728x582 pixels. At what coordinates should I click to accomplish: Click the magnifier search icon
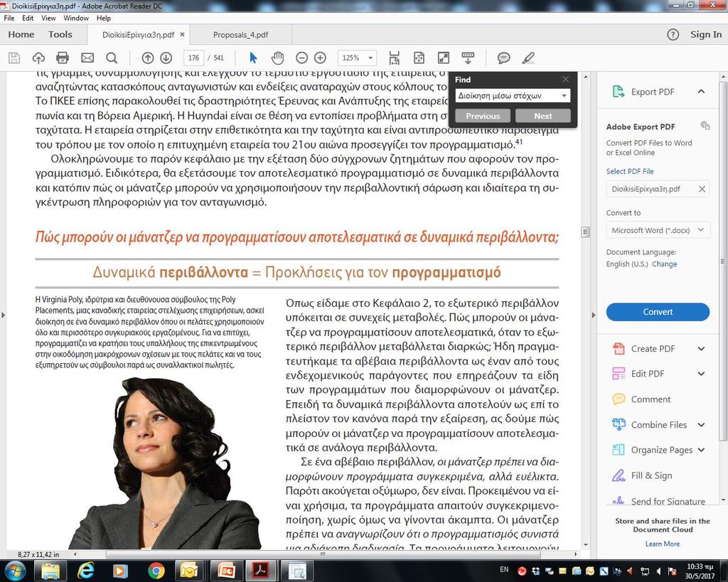click(x=112, y=58)
